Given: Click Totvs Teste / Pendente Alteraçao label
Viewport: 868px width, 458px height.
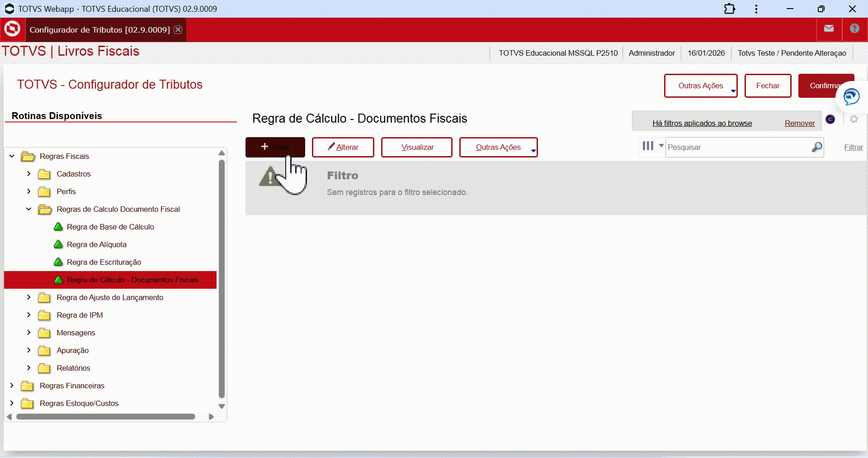Looking at the screenshot, I should 792,53.
